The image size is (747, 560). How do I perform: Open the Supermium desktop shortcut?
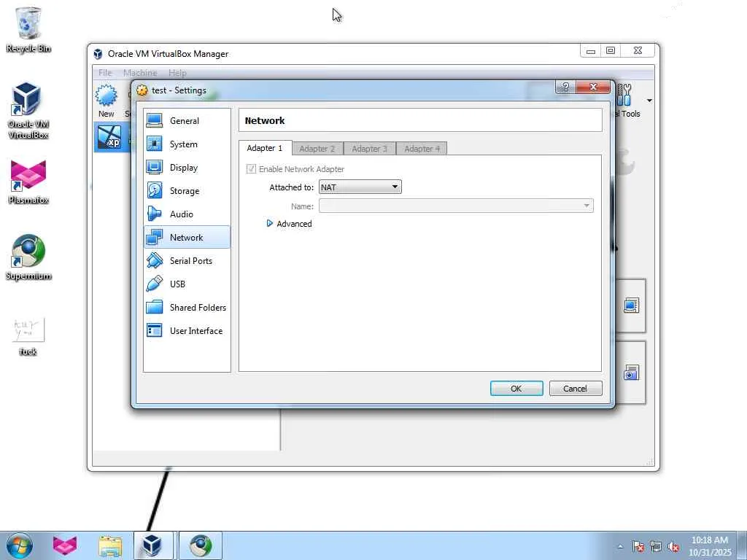click(28, 251)
